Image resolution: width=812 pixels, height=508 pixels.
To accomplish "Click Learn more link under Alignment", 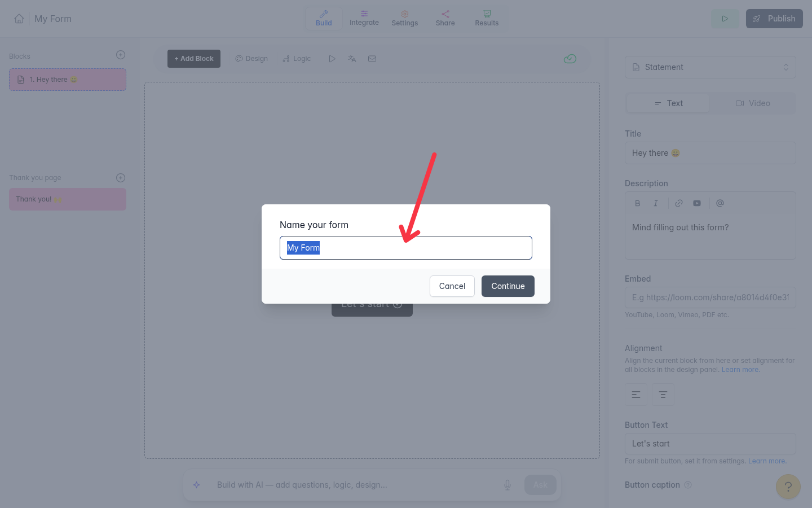I will [x=740, y=370].
